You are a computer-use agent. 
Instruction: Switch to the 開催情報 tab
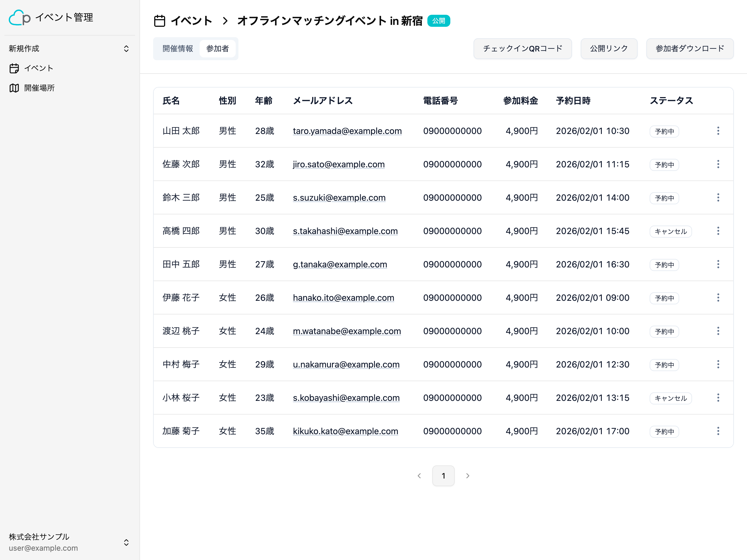(x=178, y=49)
